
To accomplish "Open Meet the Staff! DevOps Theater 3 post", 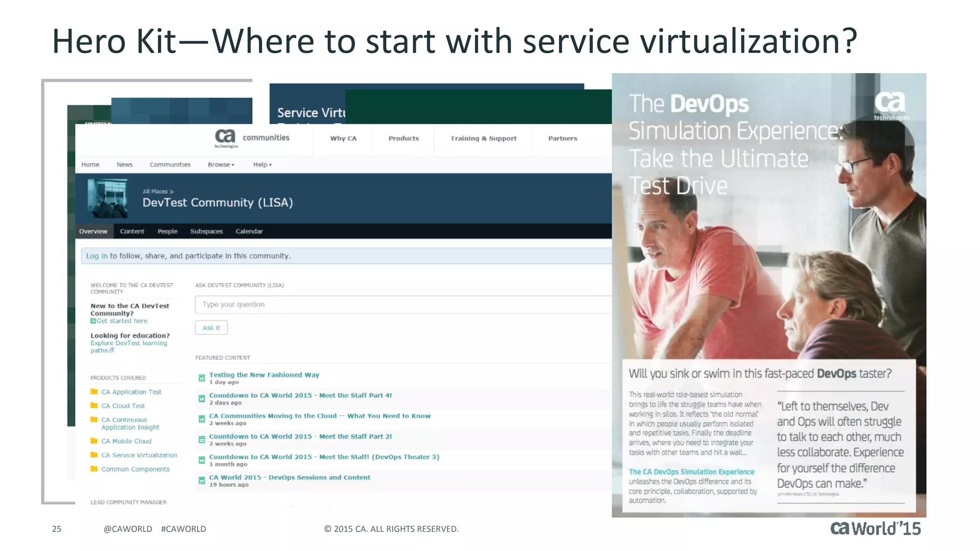I will coord(324,457).
